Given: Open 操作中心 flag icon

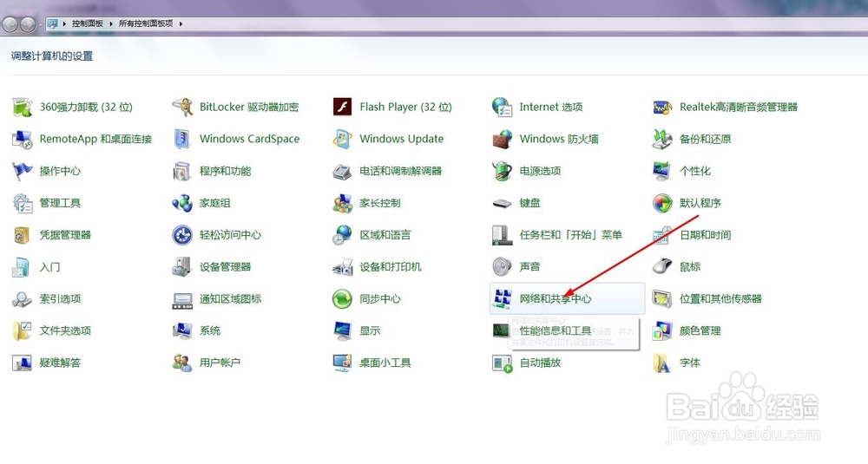Looking at the screenshot, I should click(23, 171).
